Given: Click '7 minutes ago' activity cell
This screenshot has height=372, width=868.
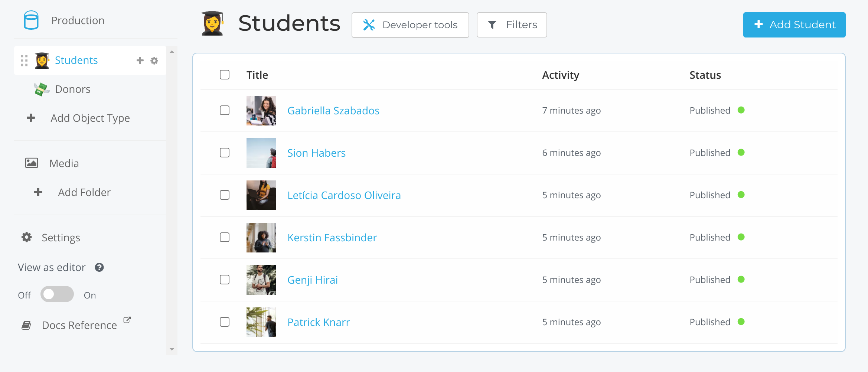Looking at the screenshot, I should (571, 111).
